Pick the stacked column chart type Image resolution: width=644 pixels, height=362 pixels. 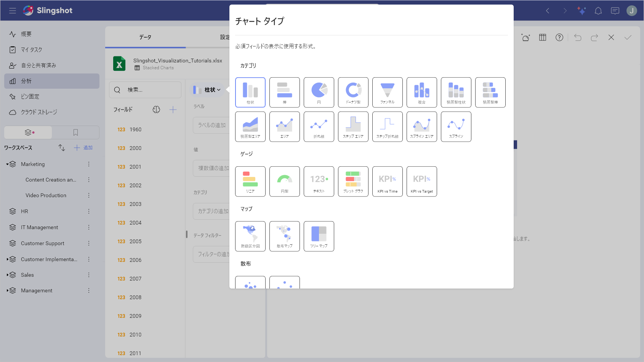click(456, 92)
